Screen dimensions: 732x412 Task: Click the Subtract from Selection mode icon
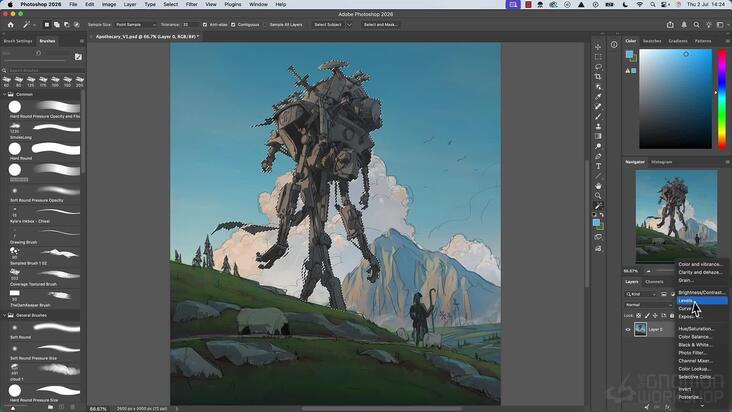pos(66,25)
